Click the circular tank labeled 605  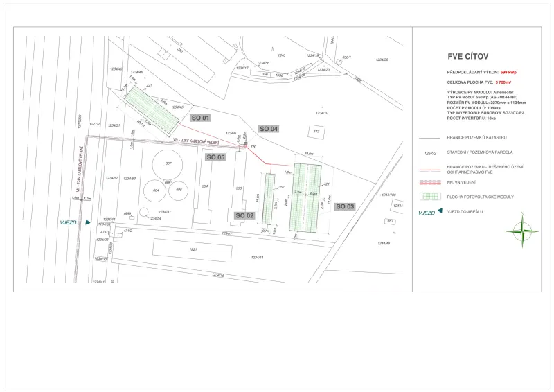point(179,190)
